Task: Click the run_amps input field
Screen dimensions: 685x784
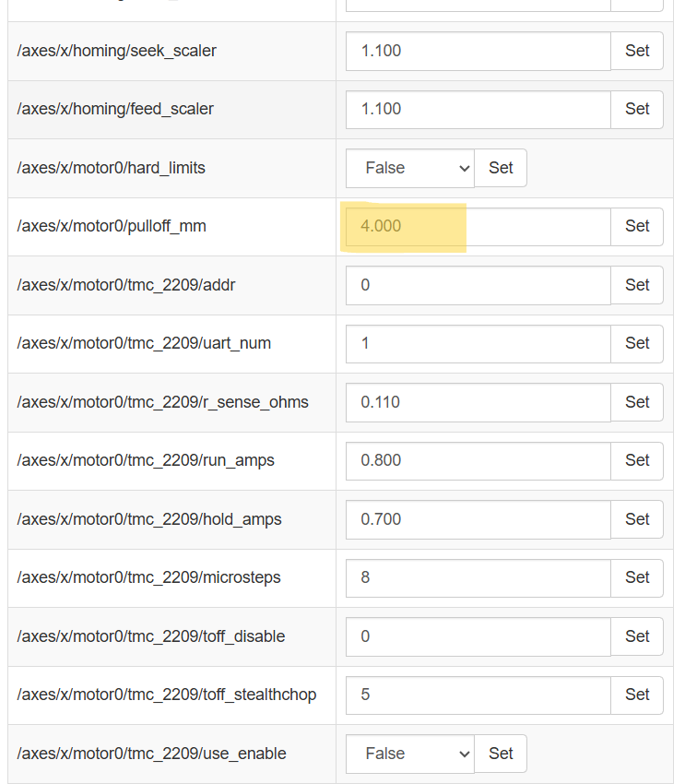Action: click(x=478, y=460)
